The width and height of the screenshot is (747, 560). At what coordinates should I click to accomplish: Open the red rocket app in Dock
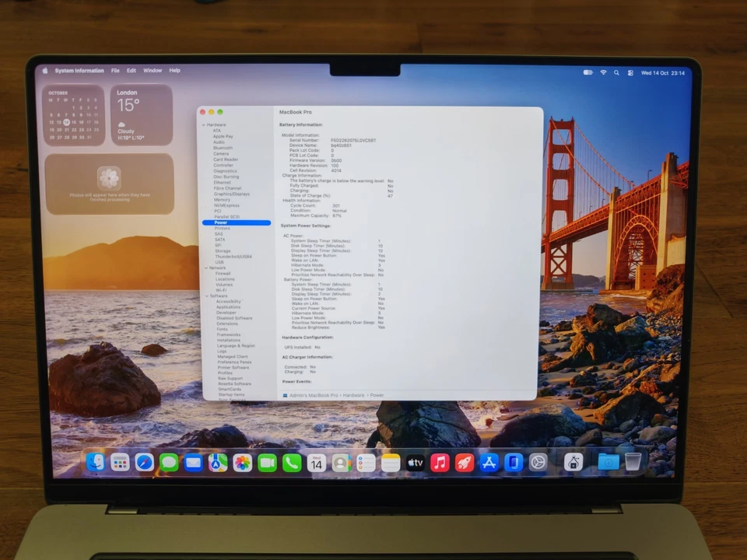(x=465, y=462)
